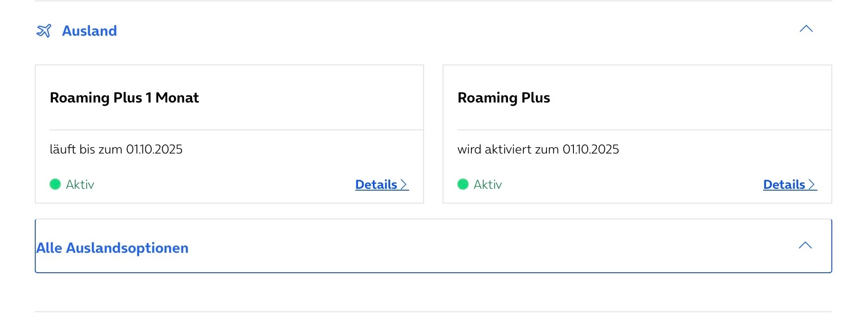Click the arrow next to Roaming Plus 1 Monat Details
868x327 pixels.
404,185
